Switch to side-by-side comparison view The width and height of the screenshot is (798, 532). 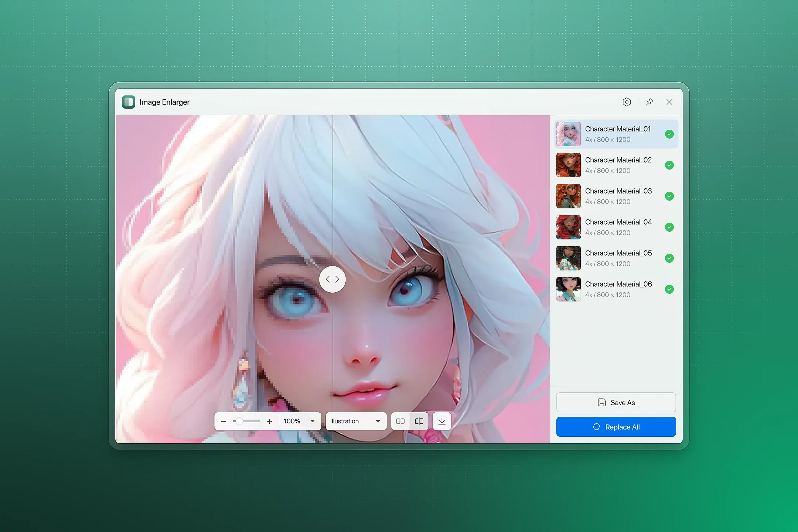click(x=400, y=421)
